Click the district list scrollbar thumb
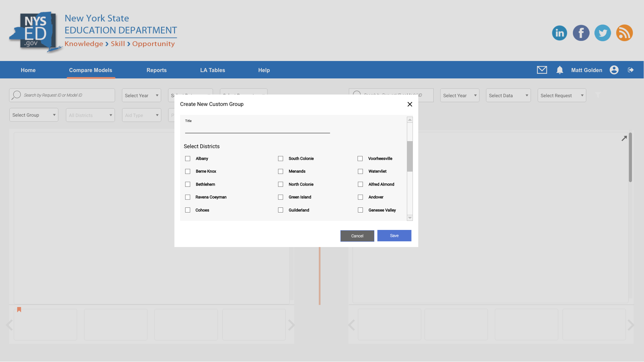 tap(410, 156)
